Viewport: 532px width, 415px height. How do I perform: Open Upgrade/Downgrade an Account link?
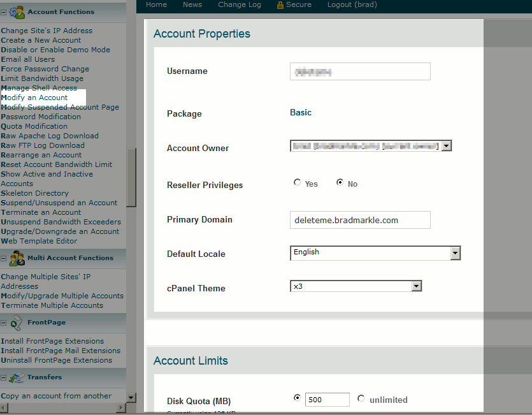(x=60, y=231)
